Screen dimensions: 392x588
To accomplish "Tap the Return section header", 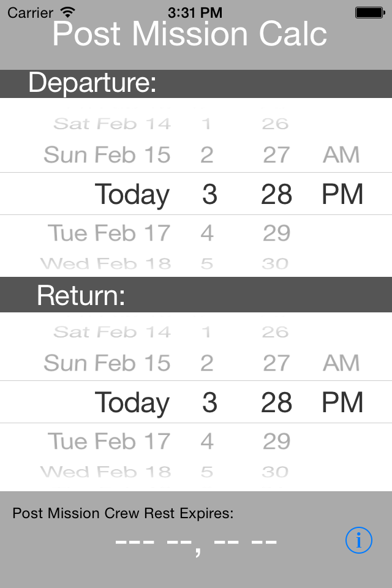I will point(81,295).
